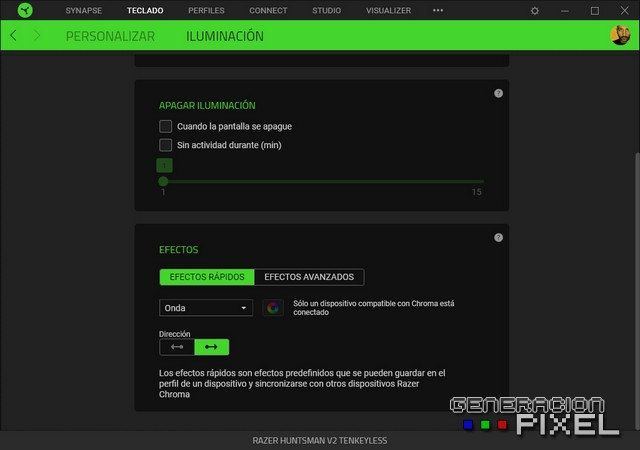The width and height of the screenshot is (640, 450).
Task: Click the APAGAR ILUMINACIÓN heading
Action: pos(207,105)
